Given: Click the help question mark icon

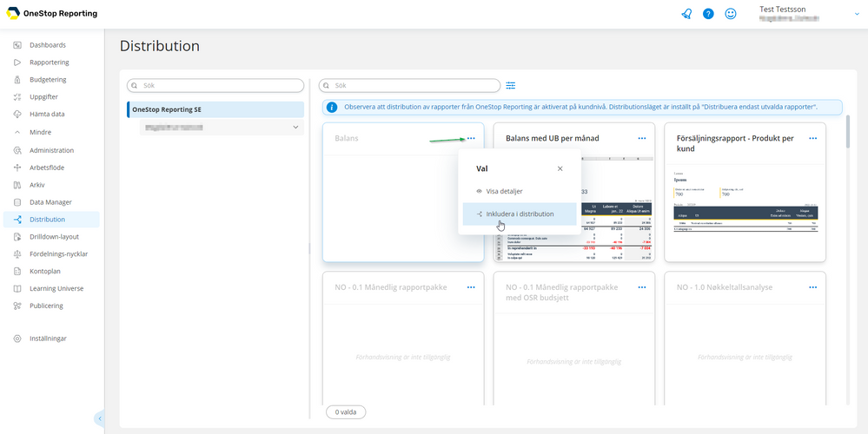Looking at the screenshot, I should pyautogui.click(x=708, y=15).
